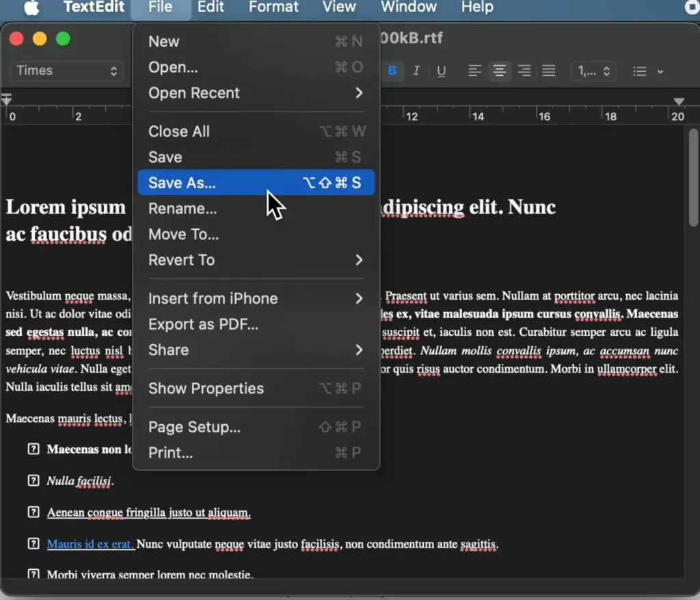Open the Edit menu
This screenshot has height=600, width=700.
click(x=211, y=7)
